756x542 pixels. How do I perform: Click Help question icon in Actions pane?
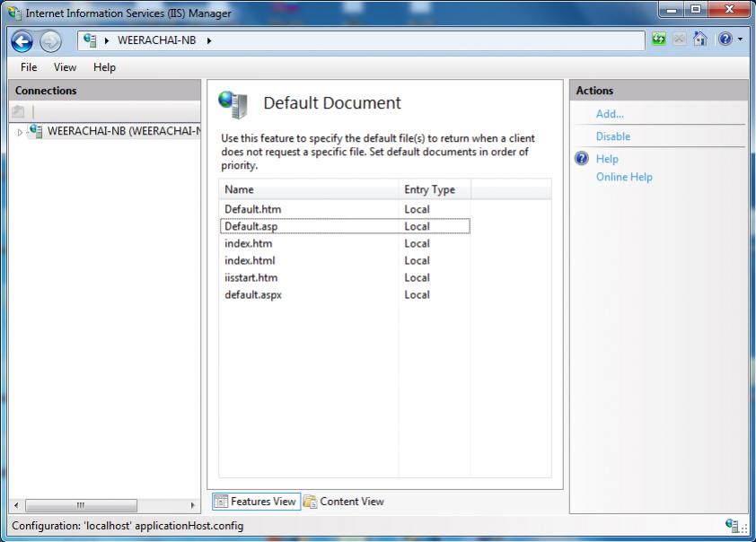tap(582, 159)
